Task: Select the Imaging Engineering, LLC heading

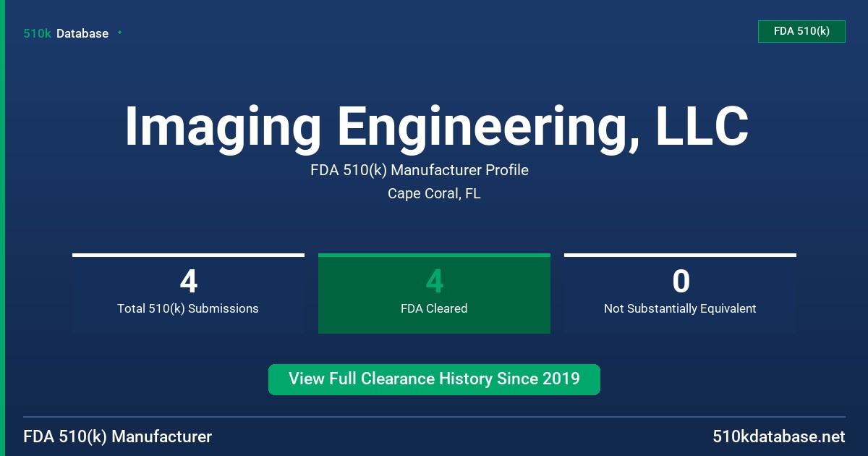Action: (436, 127)
